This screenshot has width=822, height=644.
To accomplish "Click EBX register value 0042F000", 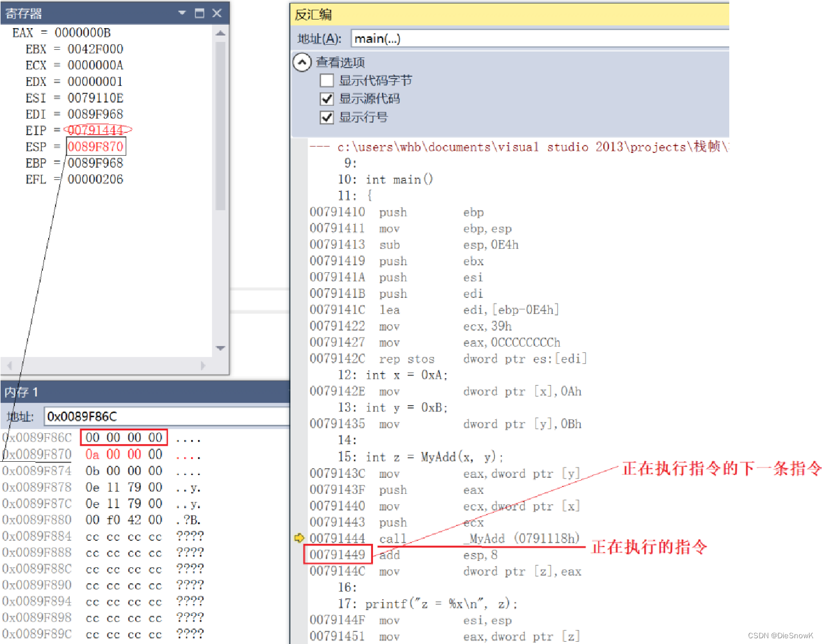I will point(96,49).
